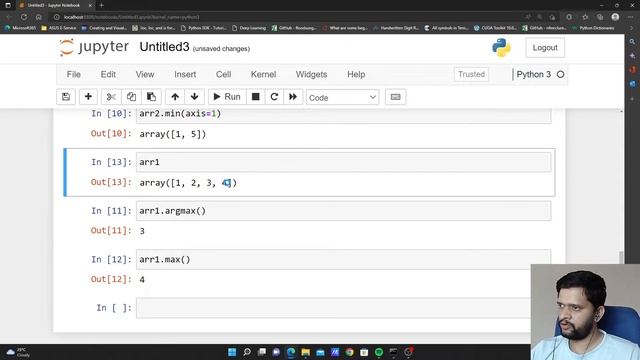Click the Jupyter logo

(x=94, y=47)
